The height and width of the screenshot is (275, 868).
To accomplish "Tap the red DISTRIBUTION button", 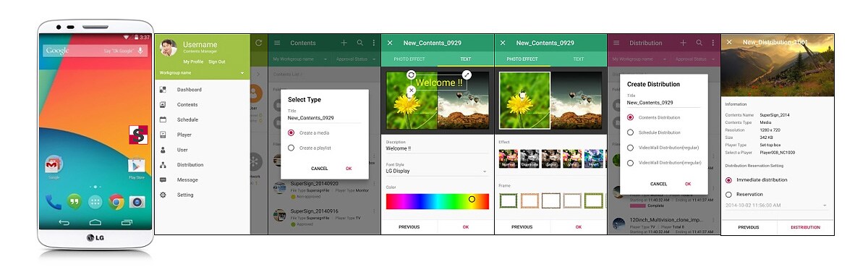I will click(x=805, y=227).
